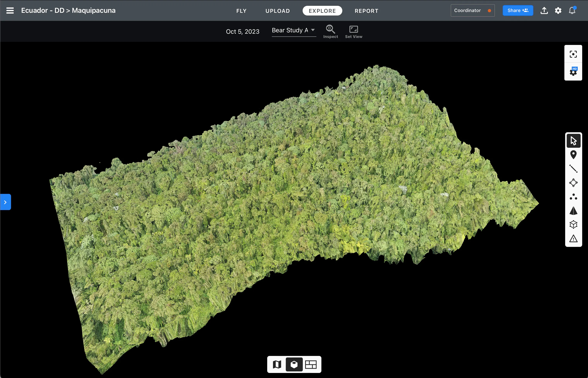Select the location marker annotation tool
Image resolution: width=588 pixels, height=378 pixels.
[573, 155]
